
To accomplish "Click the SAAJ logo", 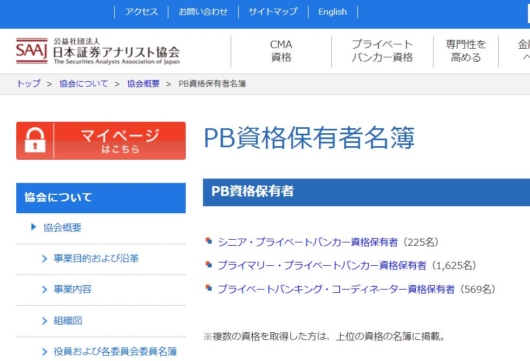I will (x=31, y=51).
